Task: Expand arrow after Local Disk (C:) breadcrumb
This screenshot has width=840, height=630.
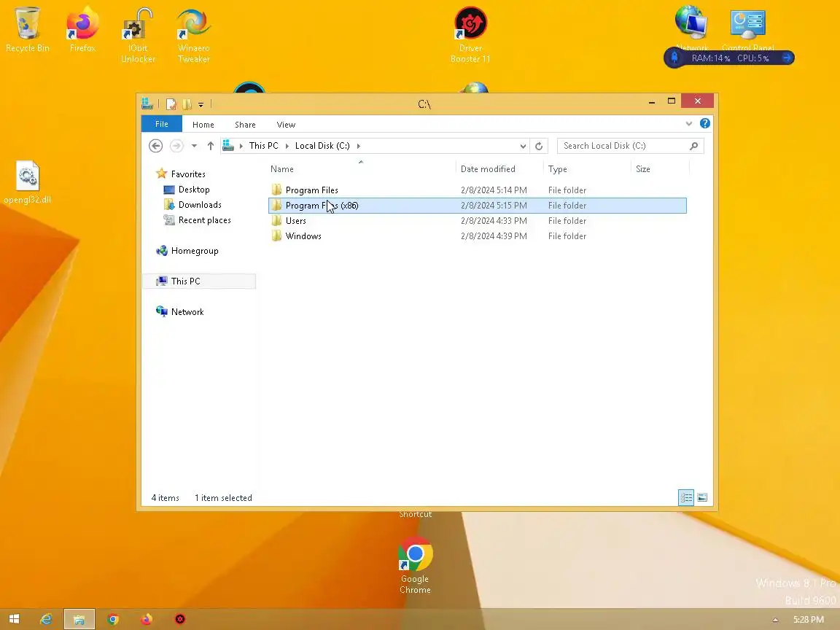Action: 359,146
